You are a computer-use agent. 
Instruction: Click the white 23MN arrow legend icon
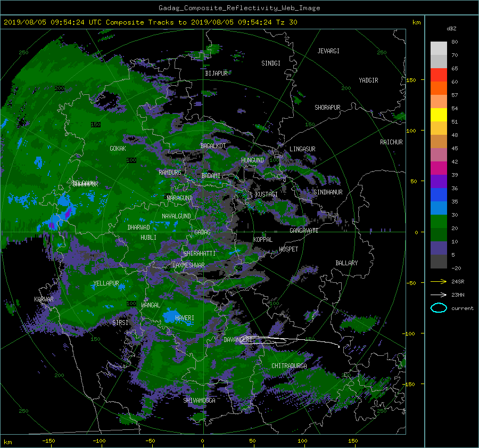point(439,295)
